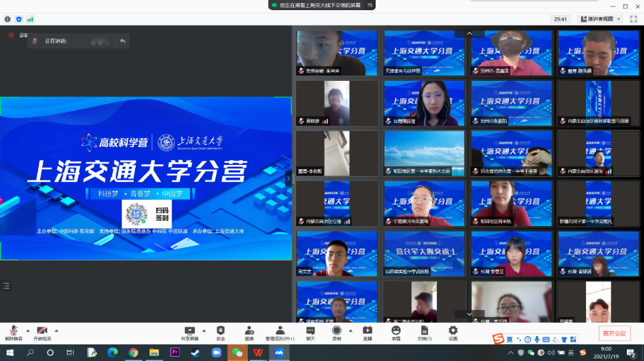Toggle meeting recording with 录制
This screenshot has height=361, width=644.
[x=337, y=333]
